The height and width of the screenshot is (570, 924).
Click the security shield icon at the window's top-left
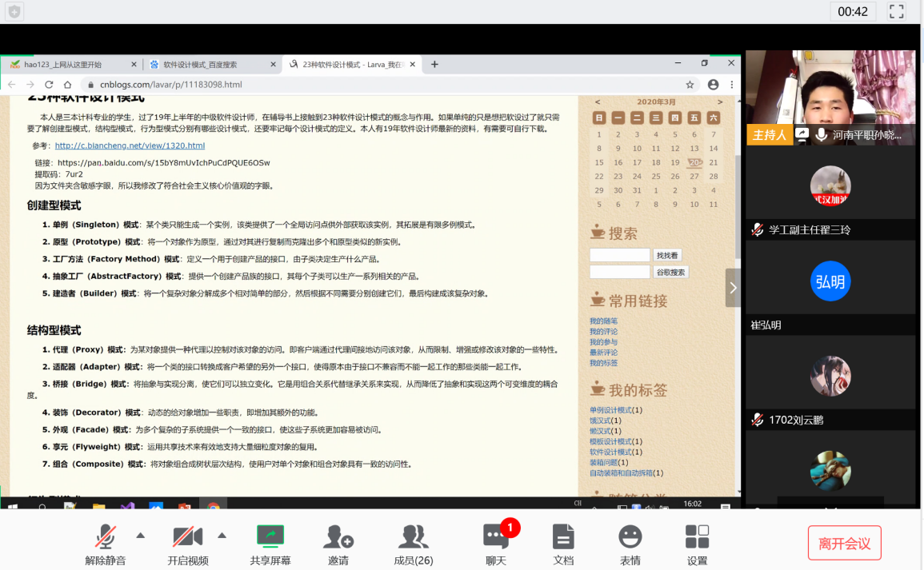(x=14, y=11)
